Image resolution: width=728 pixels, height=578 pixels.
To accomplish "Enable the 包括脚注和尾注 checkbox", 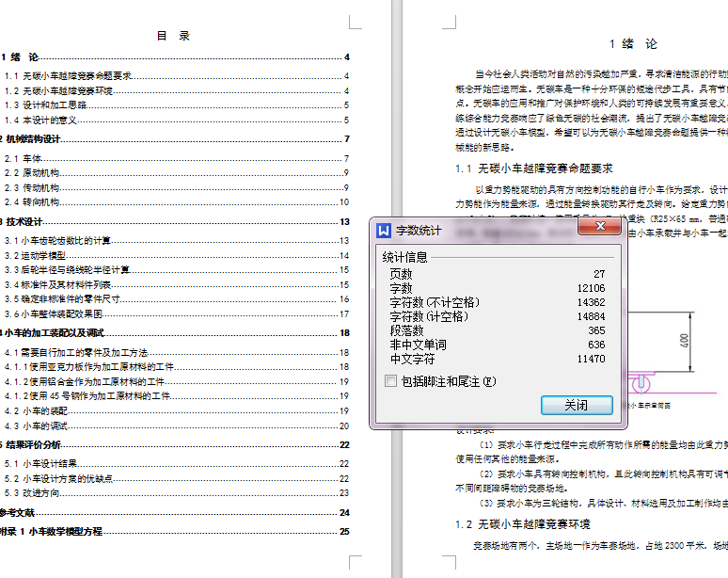I will (x=391, y=381).
